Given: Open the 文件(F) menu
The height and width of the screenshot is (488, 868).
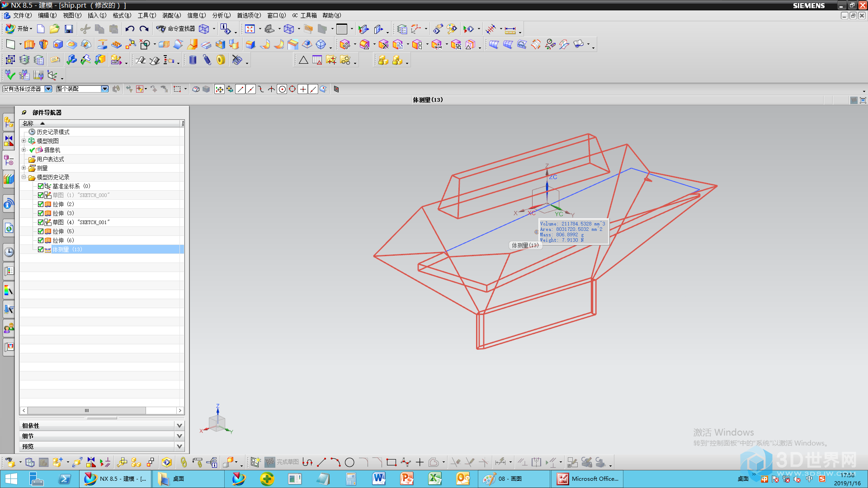Looking at the screenshot, I should [x=22, y=15].
